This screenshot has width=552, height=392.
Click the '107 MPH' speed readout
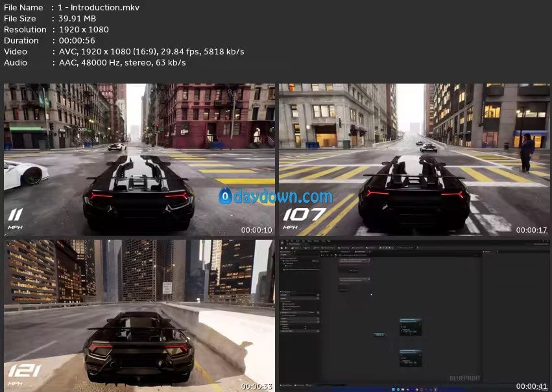click(304, 218)
